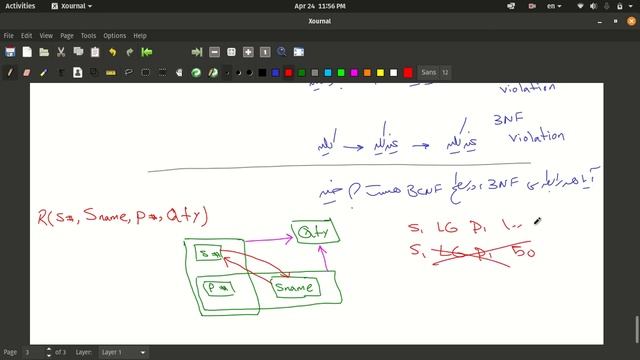The image size is (640, 360).
Task: Zoom in with the plus icon
Action: [248, 52]
